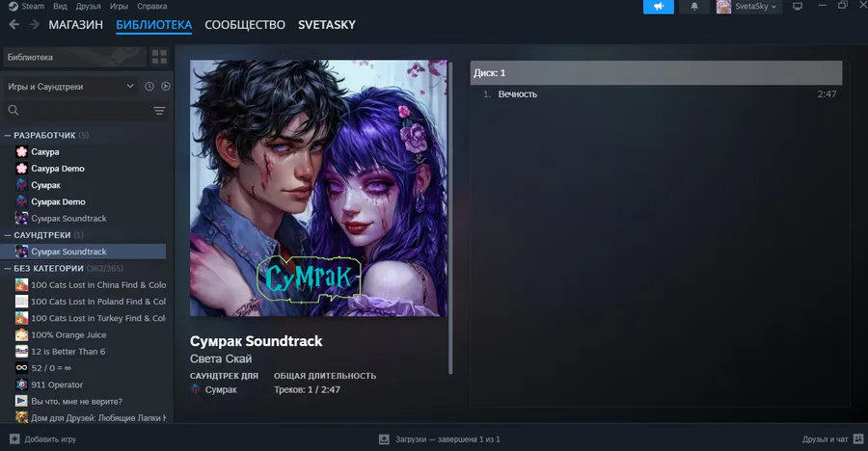Click the 100% Orange Juice icon
Image resolution: width=868 pixels, height=451 pixels.
pyautogui.click(x=21, y=334)
